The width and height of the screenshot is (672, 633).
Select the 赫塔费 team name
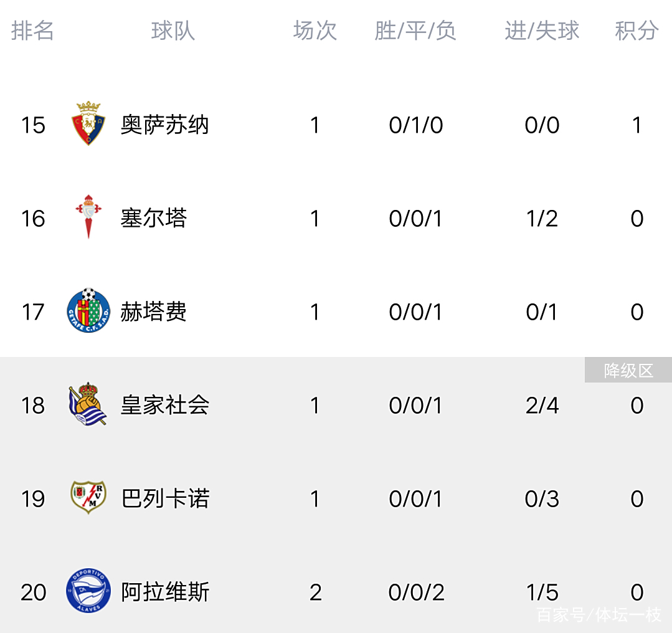coord(154,312)
